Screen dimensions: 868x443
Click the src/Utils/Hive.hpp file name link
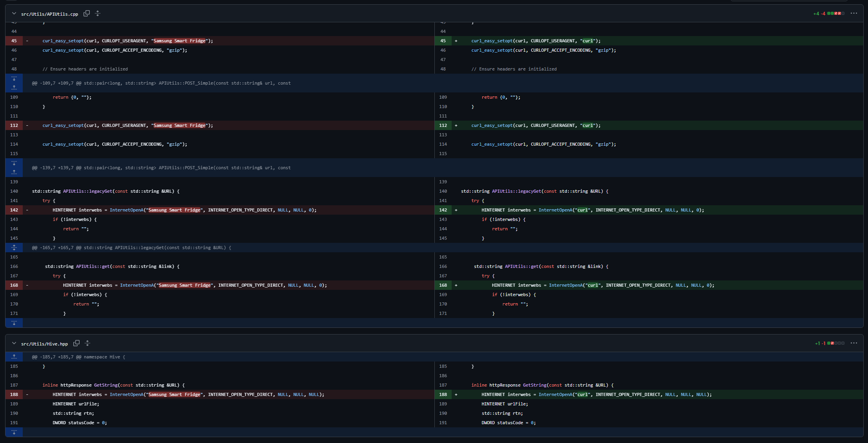(x=44, y=344)
